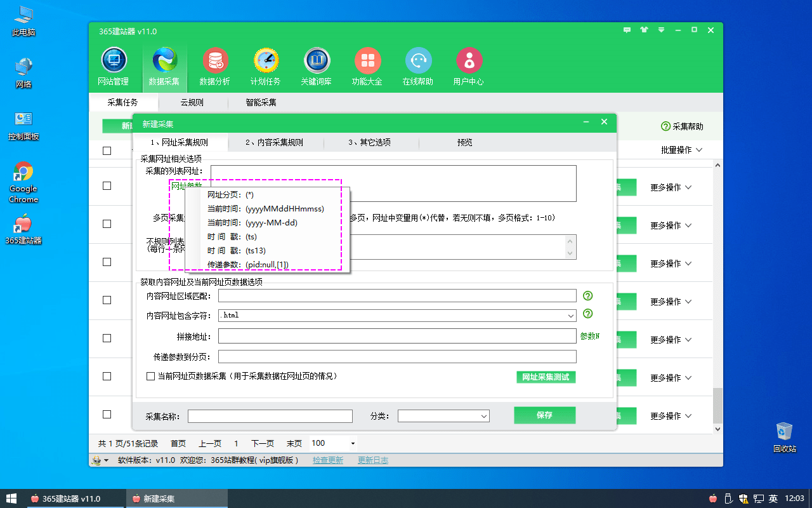This screenshot has height=508, width=812.
Task: Open the 数据采集 toolbar icon
Action: 164,67
